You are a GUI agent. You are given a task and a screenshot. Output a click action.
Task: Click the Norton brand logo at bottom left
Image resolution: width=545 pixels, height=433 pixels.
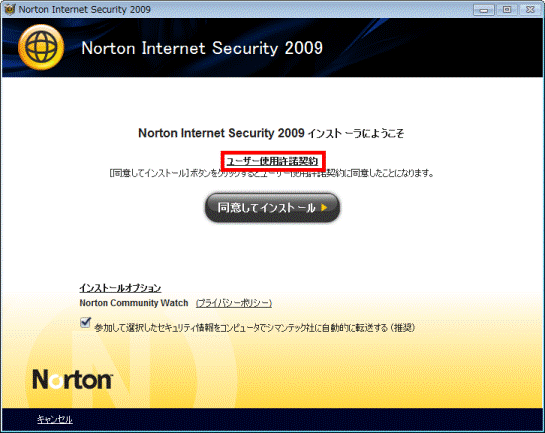(x=73, y=379)
